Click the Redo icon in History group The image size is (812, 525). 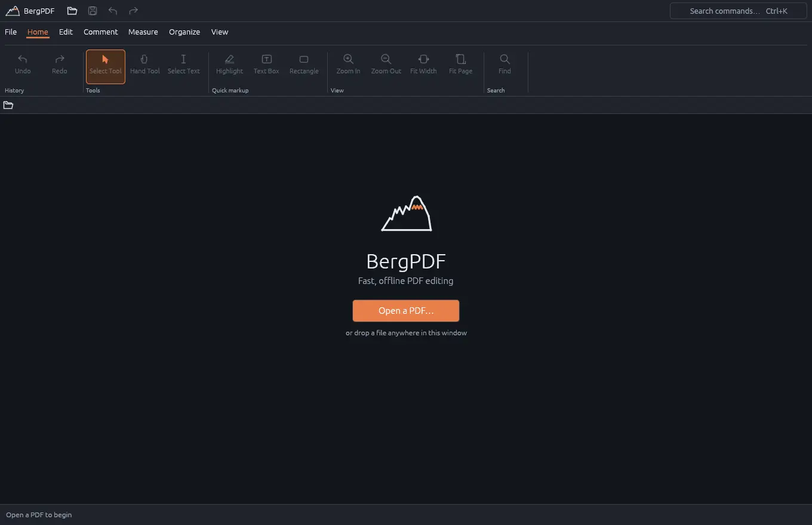60,59
